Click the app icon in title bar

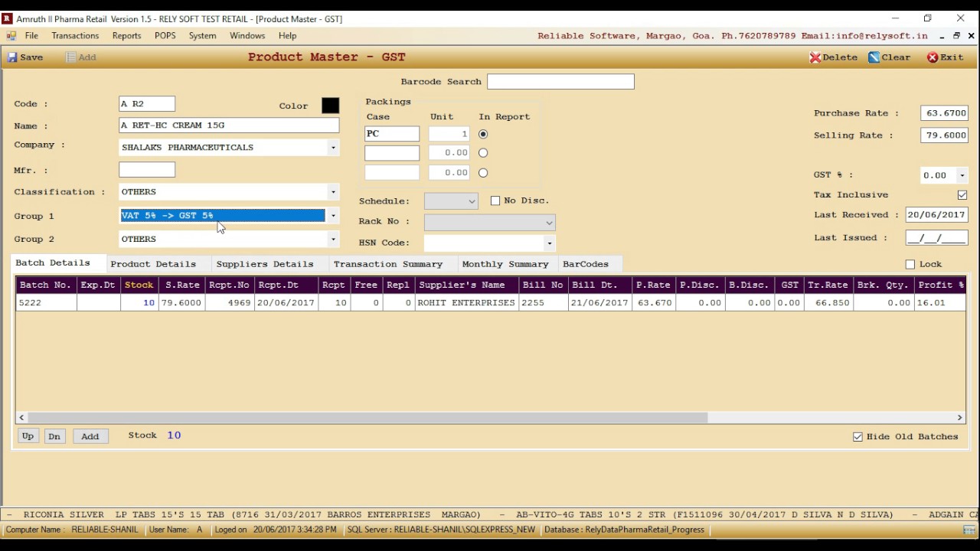click(x=7, y=18)
